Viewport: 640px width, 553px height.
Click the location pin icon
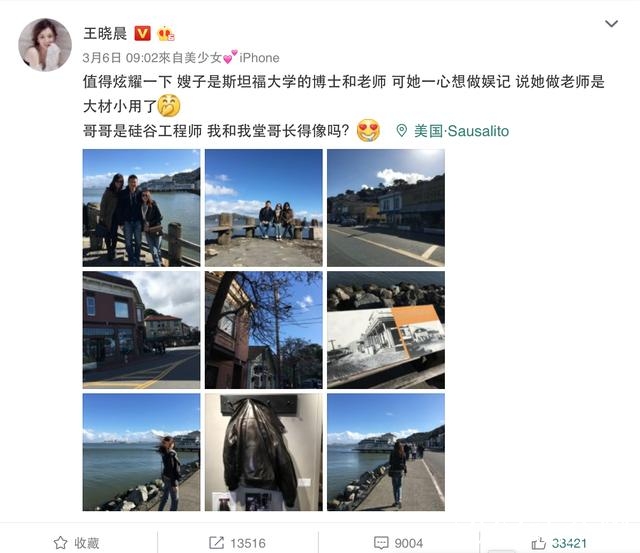coord(402,131)
